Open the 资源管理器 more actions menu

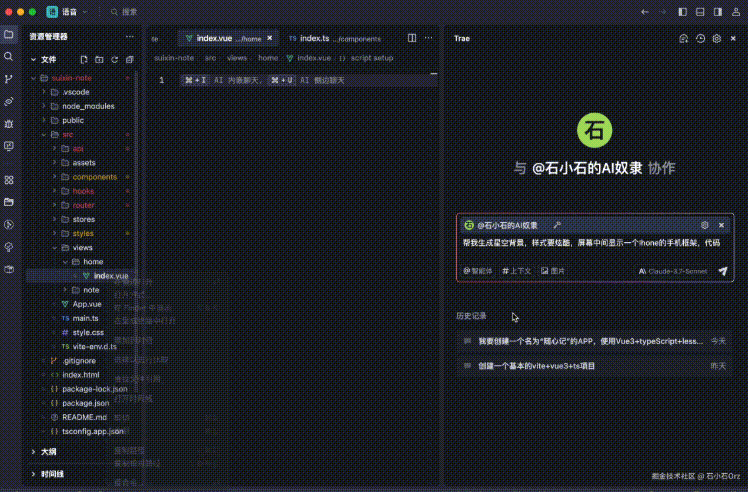(130, 37)
